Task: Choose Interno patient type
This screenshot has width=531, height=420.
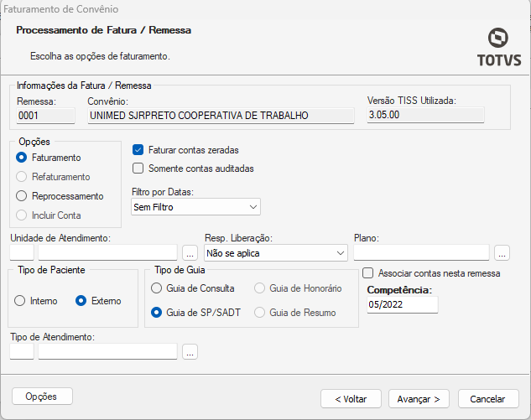Action: pyautogui.click(x=20, y=301)
